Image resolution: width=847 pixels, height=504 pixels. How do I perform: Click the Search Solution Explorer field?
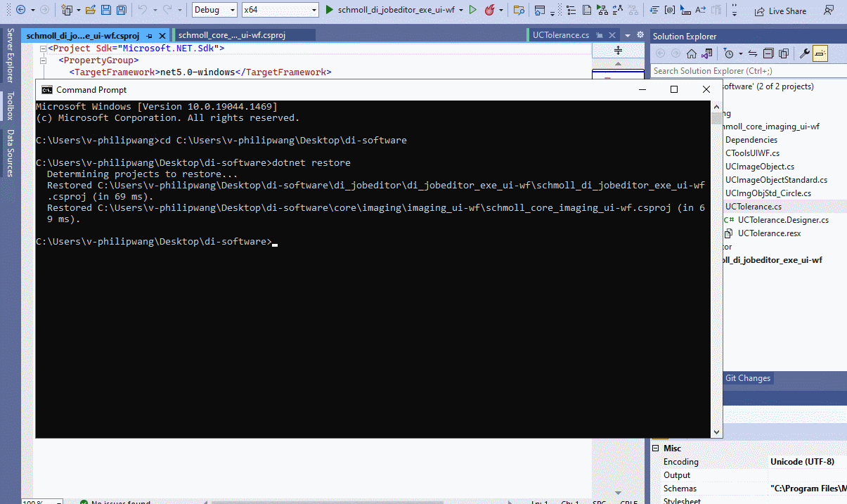749,71
